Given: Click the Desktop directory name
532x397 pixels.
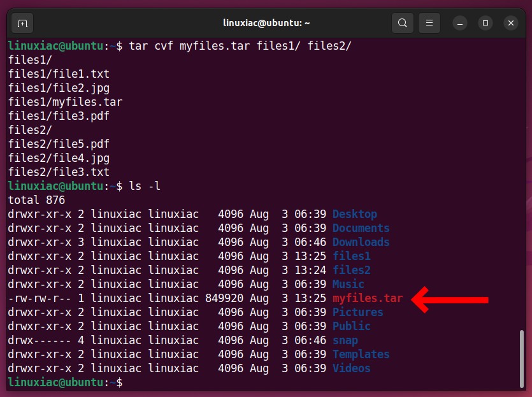Looking at the screenshot, I should pos(354,214).
